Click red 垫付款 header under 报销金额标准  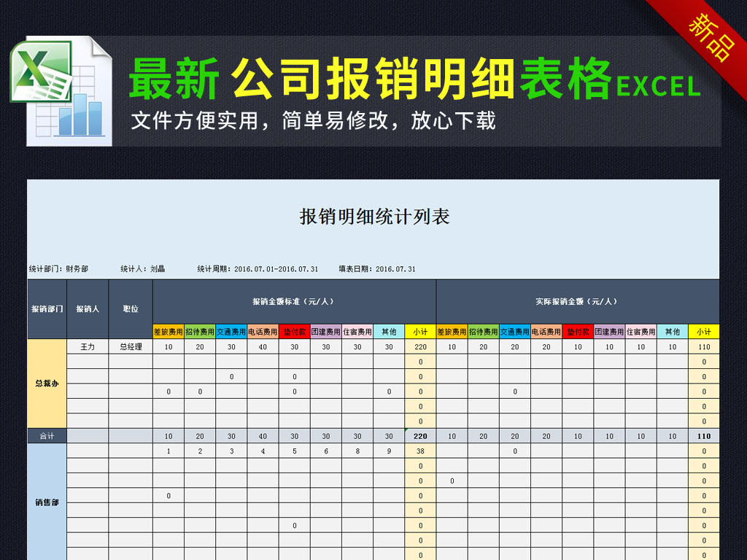pyautogui.click(x=294, y=332)
